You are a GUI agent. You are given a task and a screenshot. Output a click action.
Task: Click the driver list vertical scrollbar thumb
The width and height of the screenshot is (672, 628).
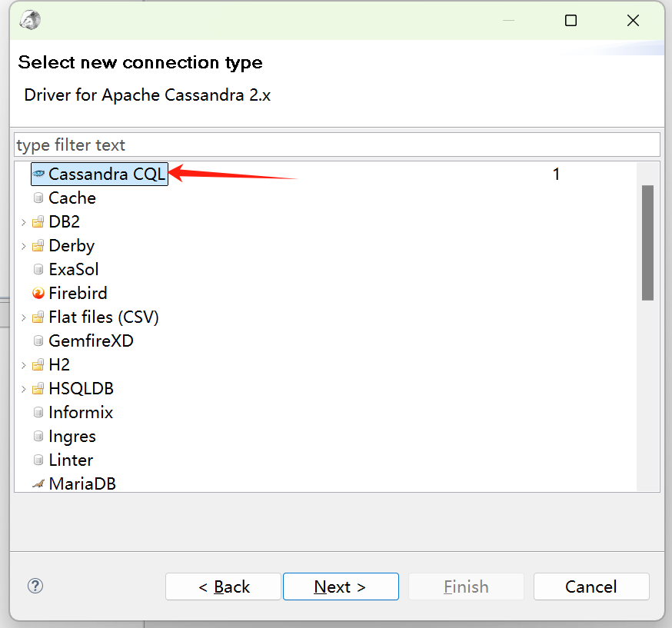point(647,243)
